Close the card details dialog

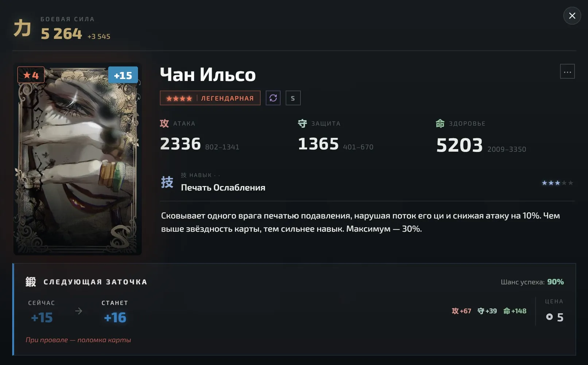pyautogui.click(x=572, y=16)
